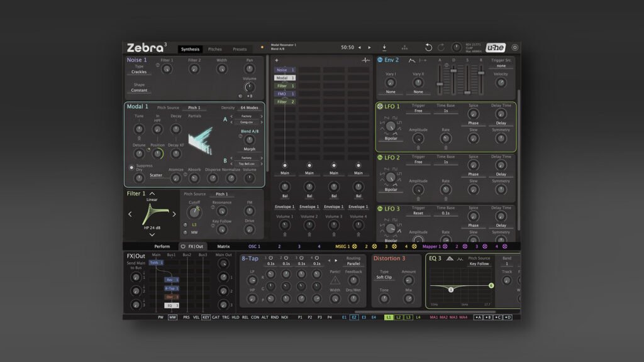This screenshot has width=644, height=362.
Task: Click the Filter 1 response curve display
Action: coord(155,214)
